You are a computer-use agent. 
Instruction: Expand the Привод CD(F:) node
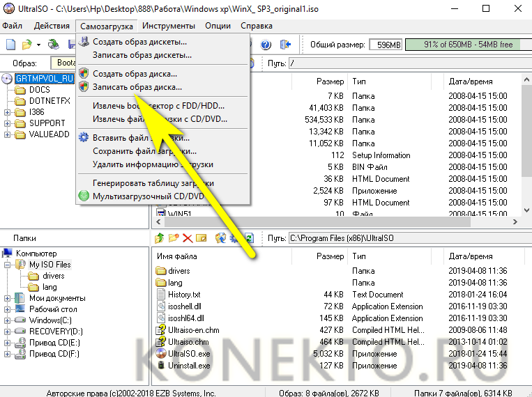(7, 354)
